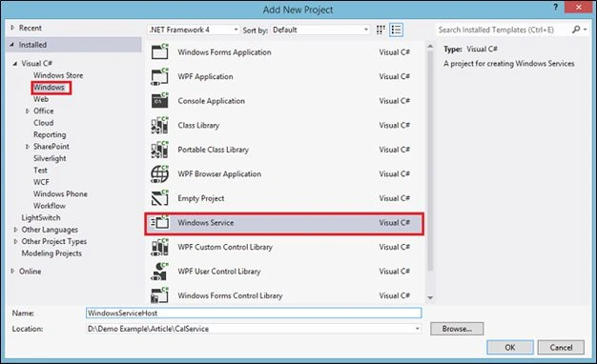This screenshot has width=597, height=364.
Task: Expand the Online section
Action: [12, 272]
